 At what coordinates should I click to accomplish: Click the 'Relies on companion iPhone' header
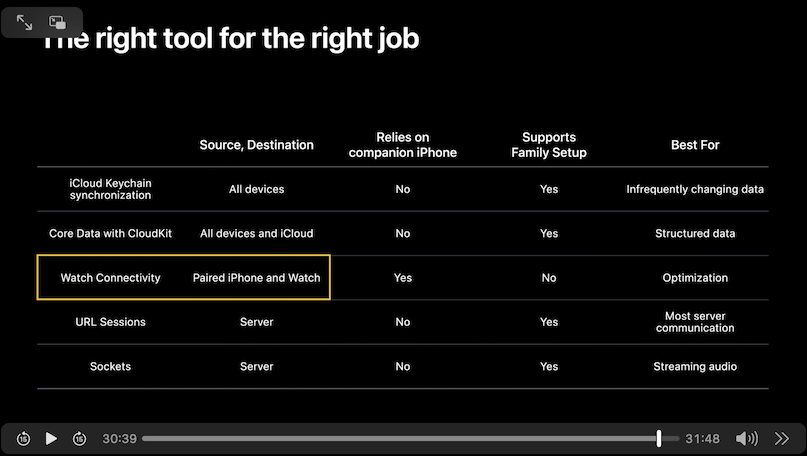(402, 145)
